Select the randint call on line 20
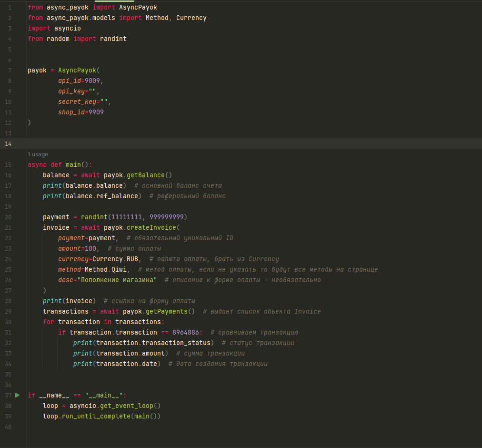This screenshot has height=448, width=482. pyautogui.click(x=94, y=217)
